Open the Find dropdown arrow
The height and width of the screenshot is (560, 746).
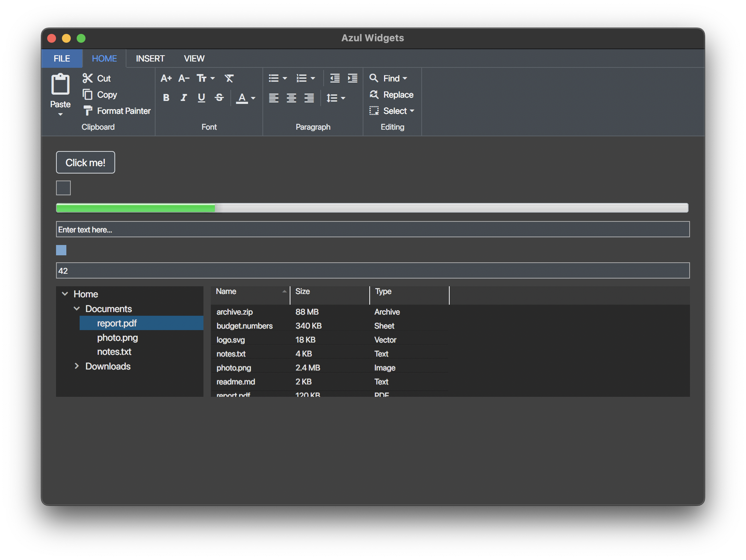pyautogui.click(x=405, y=78)
